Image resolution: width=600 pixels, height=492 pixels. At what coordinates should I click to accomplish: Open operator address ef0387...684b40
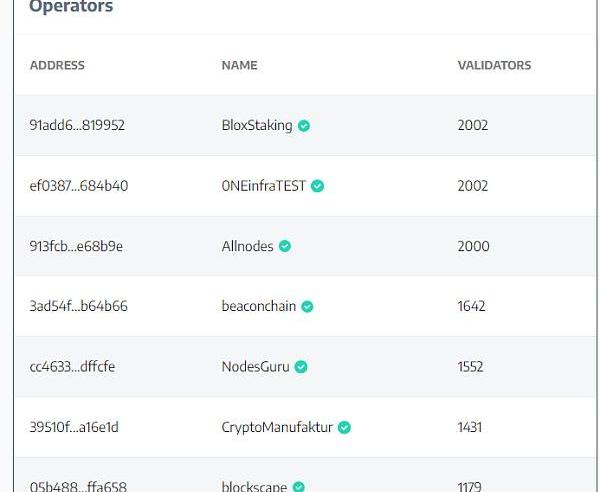pos(79,186)
